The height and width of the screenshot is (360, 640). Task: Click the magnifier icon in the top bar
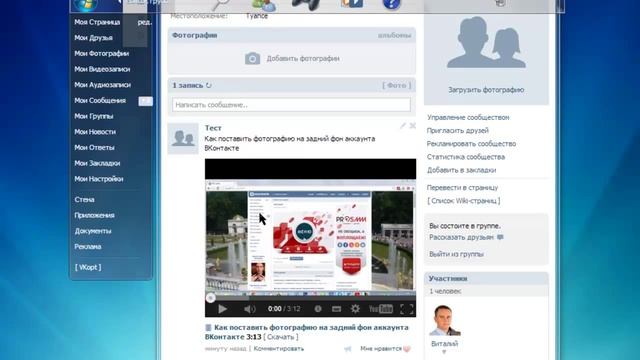click(x=221, y=4)
